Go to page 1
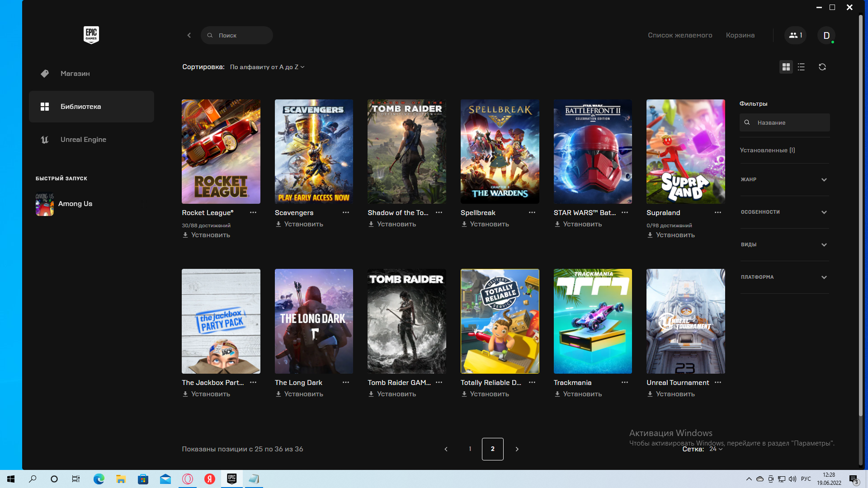This screenshot has height=488, width=868. pyautogui.click(x=470, y=449)
